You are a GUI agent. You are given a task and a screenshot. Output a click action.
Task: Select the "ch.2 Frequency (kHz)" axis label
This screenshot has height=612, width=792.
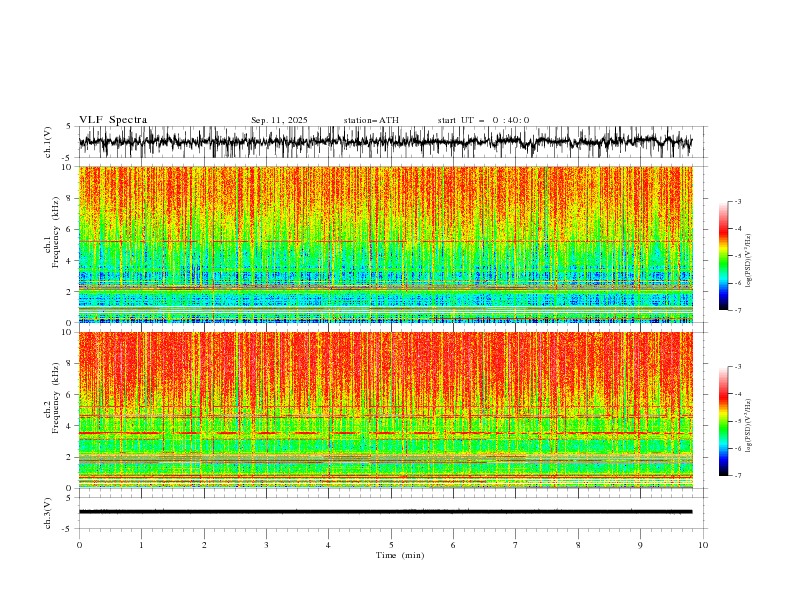point(52,398)
